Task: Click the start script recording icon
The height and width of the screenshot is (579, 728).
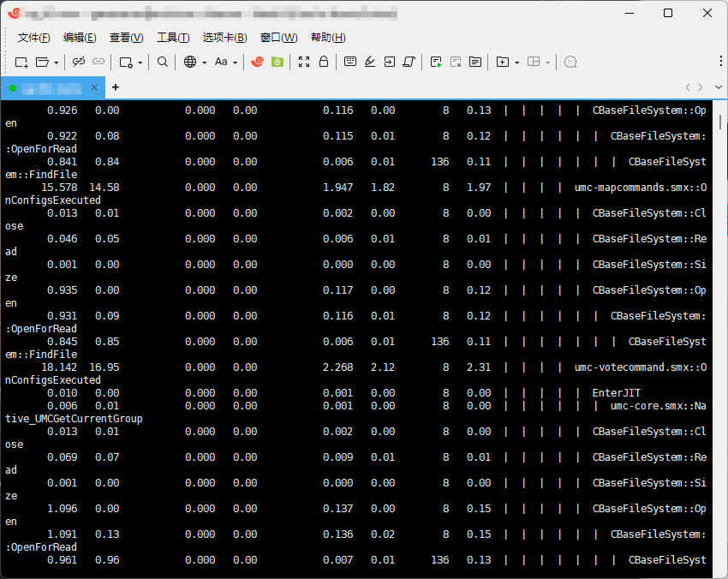Action: click(436, 62)
